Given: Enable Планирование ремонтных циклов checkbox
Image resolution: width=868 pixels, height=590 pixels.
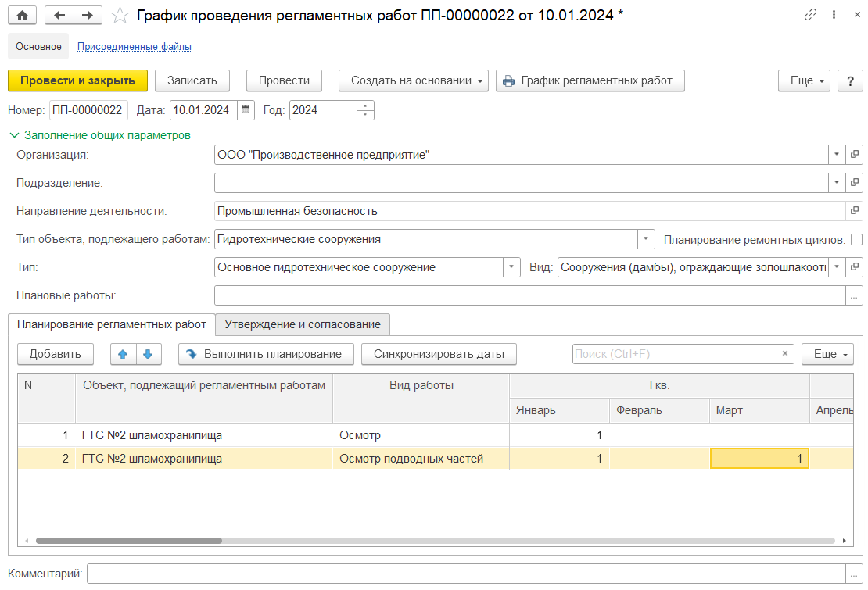Looking at the screenshot, I should click(x=856, y=239).
